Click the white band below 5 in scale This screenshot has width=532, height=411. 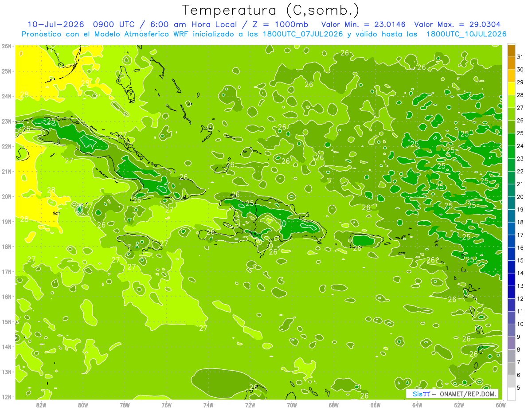[511, 394]
